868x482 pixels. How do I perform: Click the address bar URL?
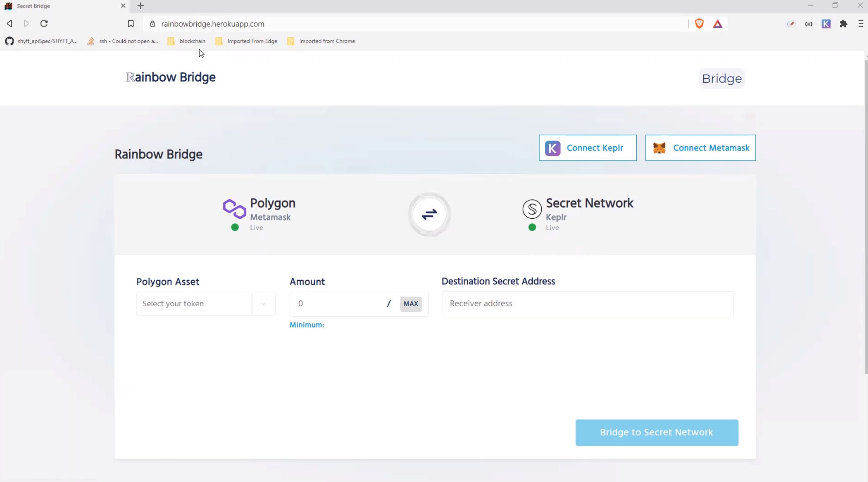tap(213, 24)
